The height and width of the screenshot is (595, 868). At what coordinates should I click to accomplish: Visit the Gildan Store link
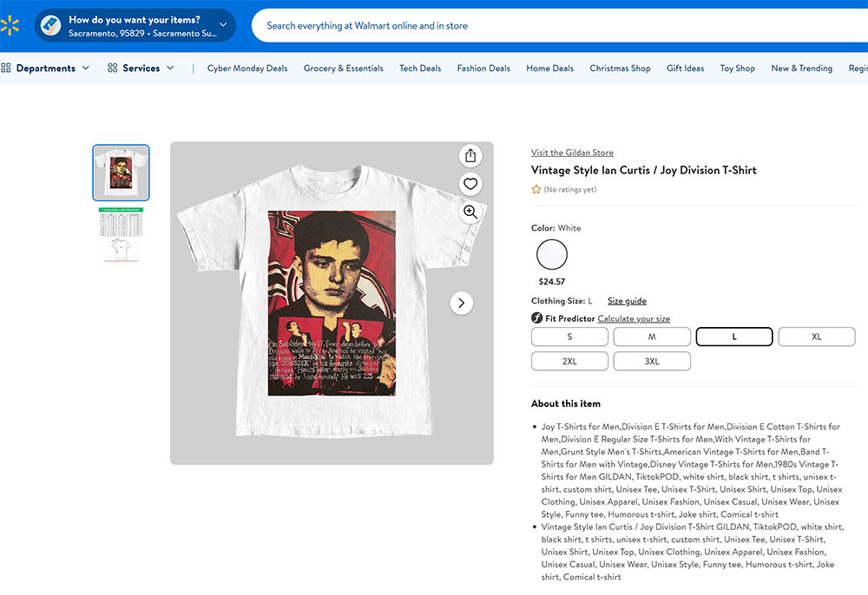point(572,153)
